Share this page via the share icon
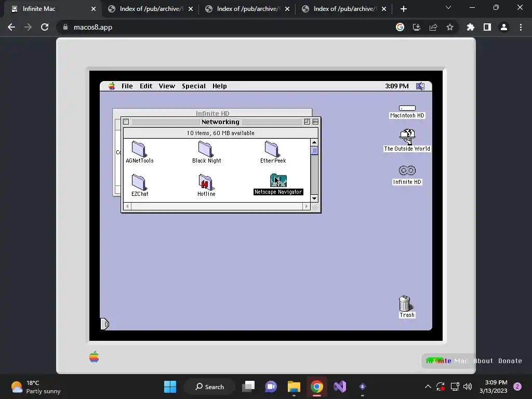The image size is (532, 399). tap(433, 27)
